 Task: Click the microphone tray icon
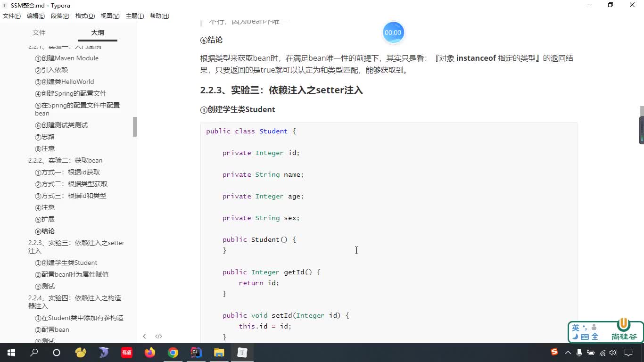click(579, 353)
